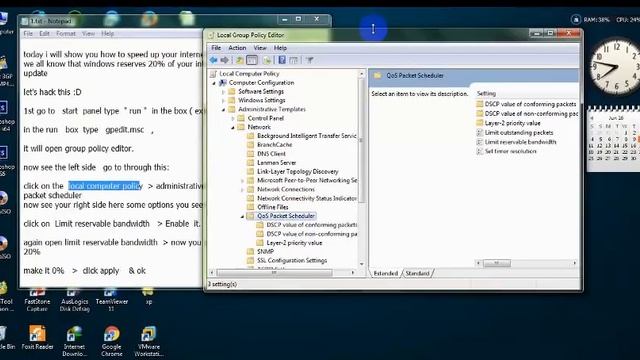Select the FastStone Capture desktop shortcut

point(37,301)
